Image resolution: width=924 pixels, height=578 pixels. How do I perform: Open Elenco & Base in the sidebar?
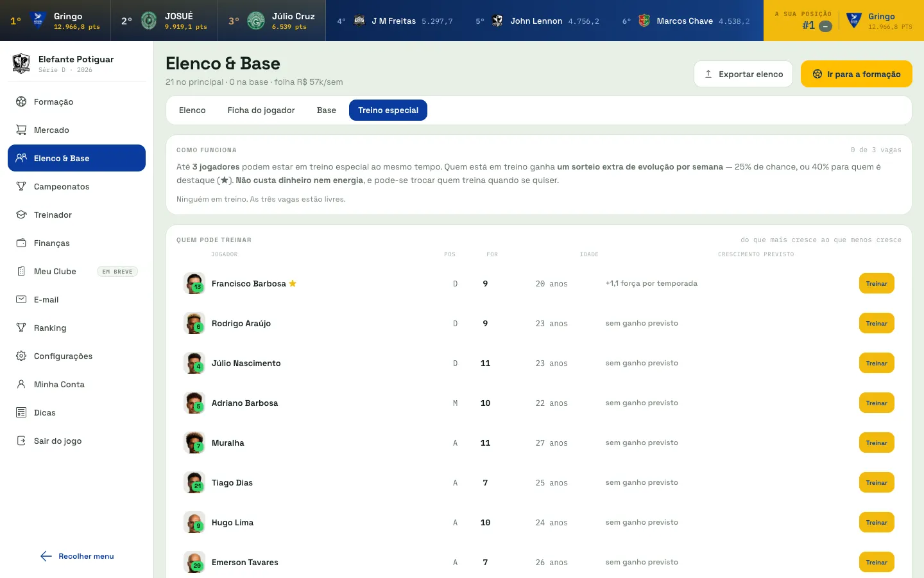(76, 158)
